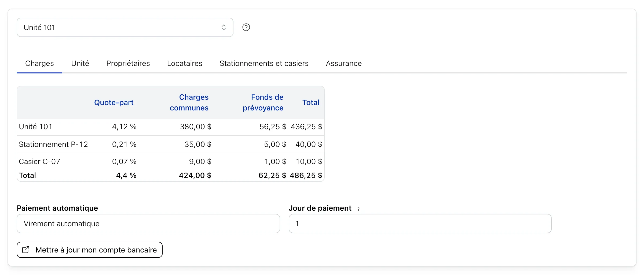Click the 1,00 $ fonds de prévoyance value
Screen dimensions: 644x275
[x=275, y=162]
